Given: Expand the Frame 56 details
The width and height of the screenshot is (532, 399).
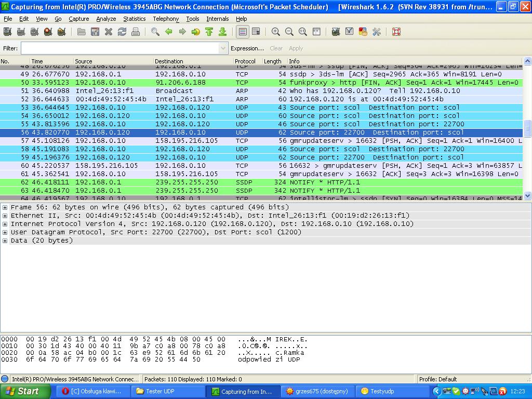Looking at the screenshot, I should [5, 207].
